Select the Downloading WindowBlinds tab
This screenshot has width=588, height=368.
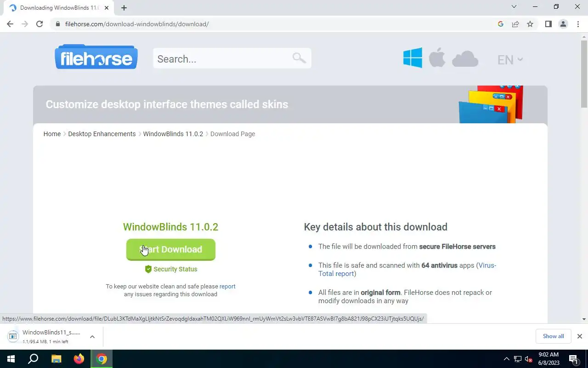[x=58, y=8]
